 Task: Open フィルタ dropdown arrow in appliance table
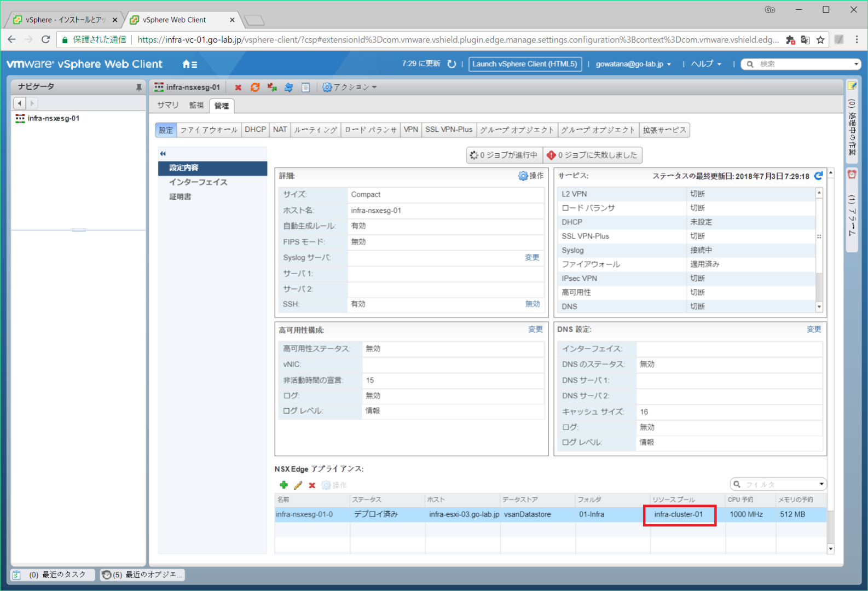(821, 484)
